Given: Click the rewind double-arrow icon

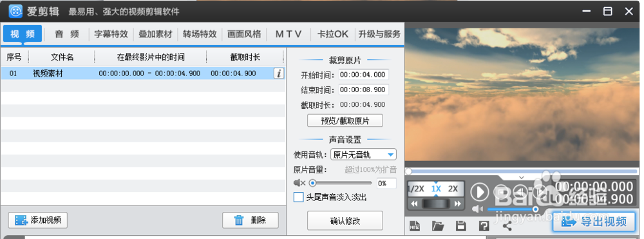Looking at the screenshot, I should [414, 204].
